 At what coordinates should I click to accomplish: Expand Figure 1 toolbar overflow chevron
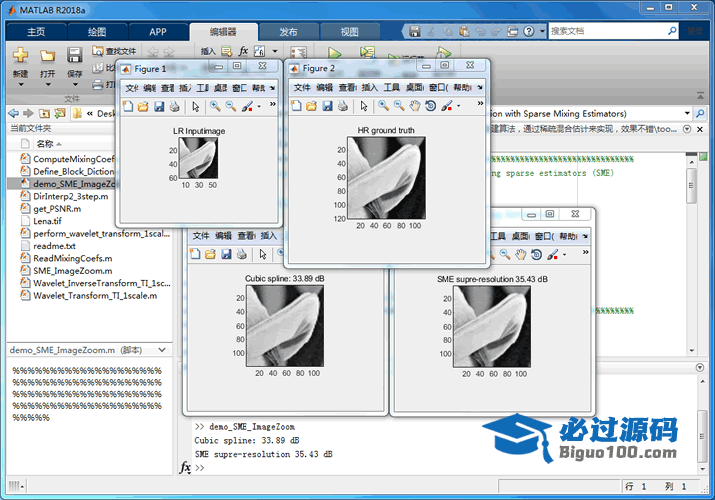[x=272, y=104]
